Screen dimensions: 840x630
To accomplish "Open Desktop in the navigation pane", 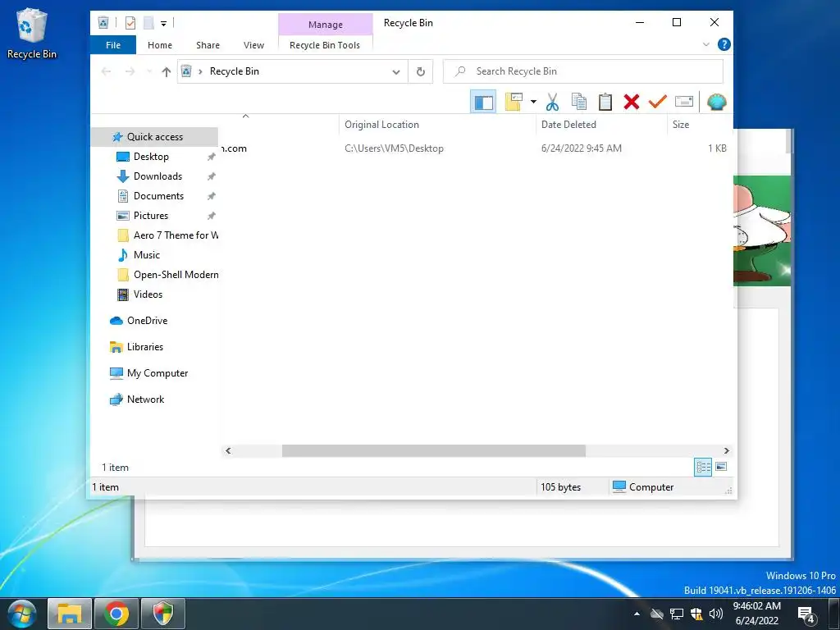I will pyautogui.click(x=151, y=157).
